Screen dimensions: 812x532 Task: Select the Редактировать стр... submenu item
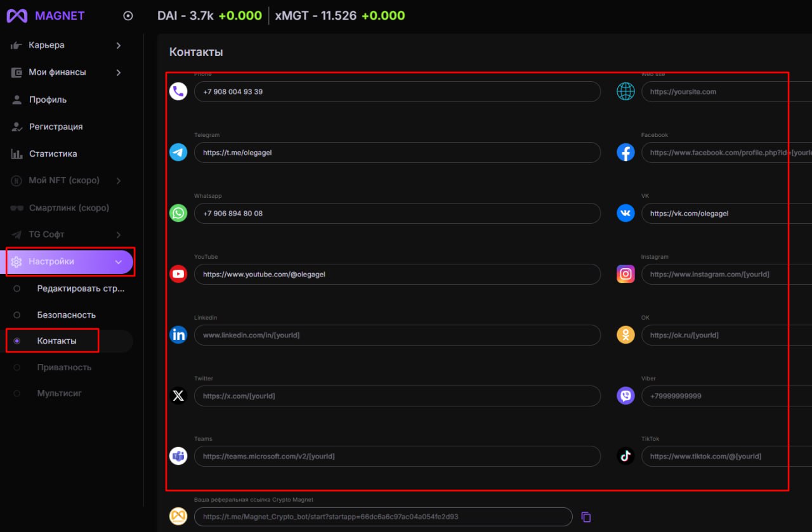81,289
